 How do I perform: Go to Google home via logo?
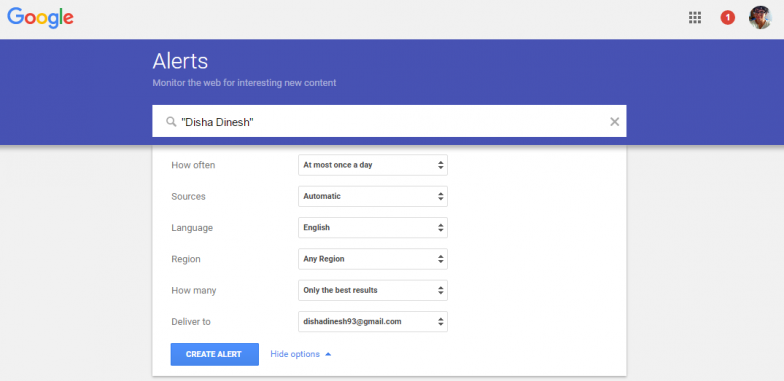[x=40, y=18]
